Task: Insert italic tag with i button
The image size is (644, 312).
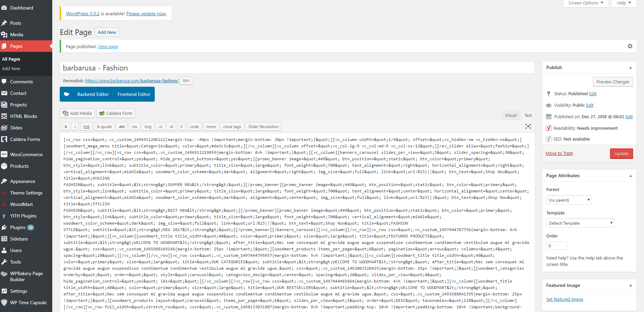Action: click(x=75, y=127)
